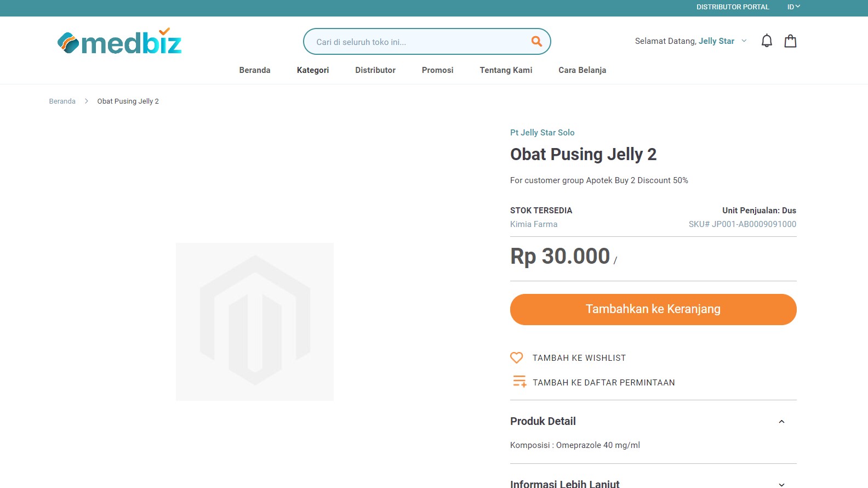Click the heart icon next to Tambah ke Wishlist
This screenshot has height=488, width=868.
(x=516, y=358)
